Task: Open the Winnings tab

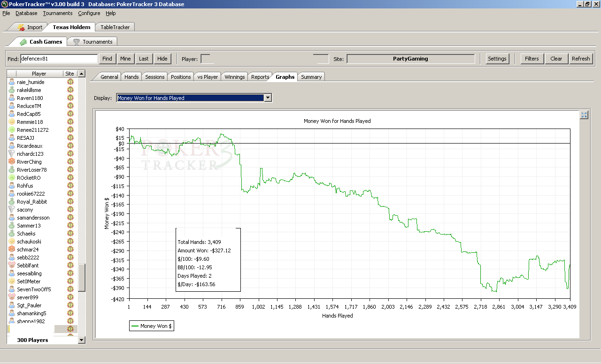Action: pyautogui.click(x=235, y=77)
